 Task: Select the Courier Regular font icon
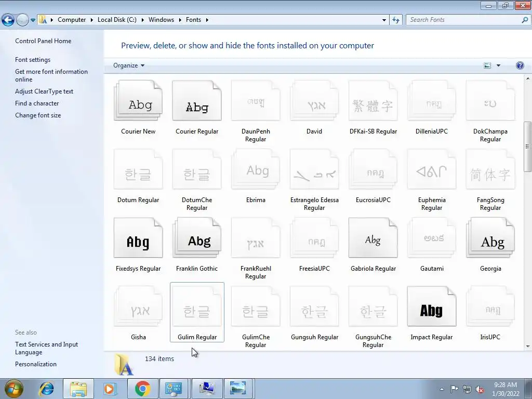(x=197, y=101)
